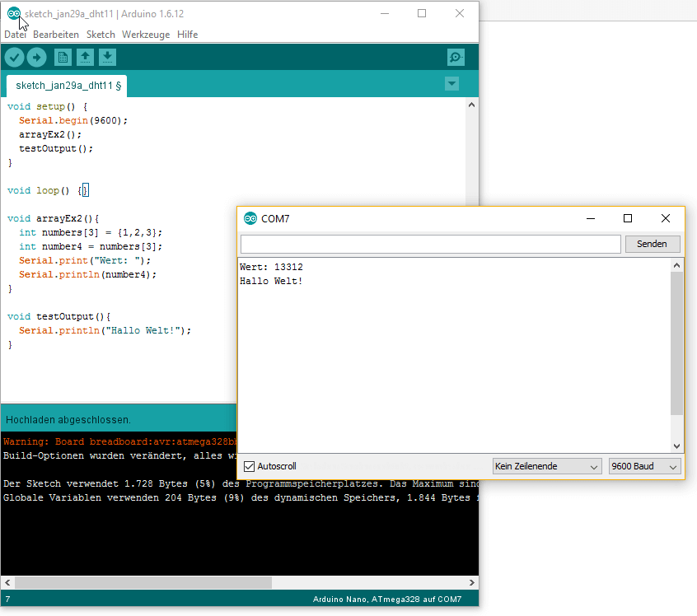Click the line 'Serial.begin(9600);'

click(73, 120)
